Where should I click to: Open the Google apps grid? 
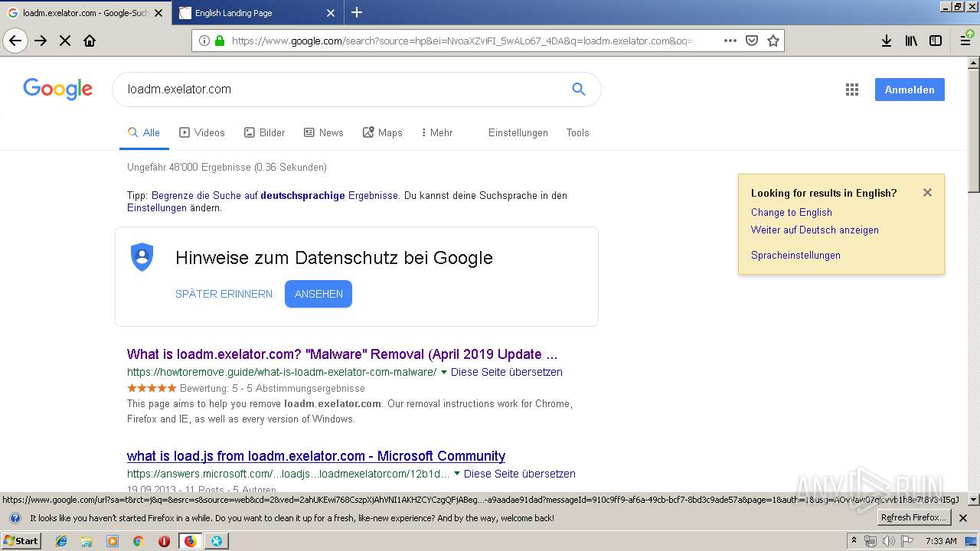point(852,90)
